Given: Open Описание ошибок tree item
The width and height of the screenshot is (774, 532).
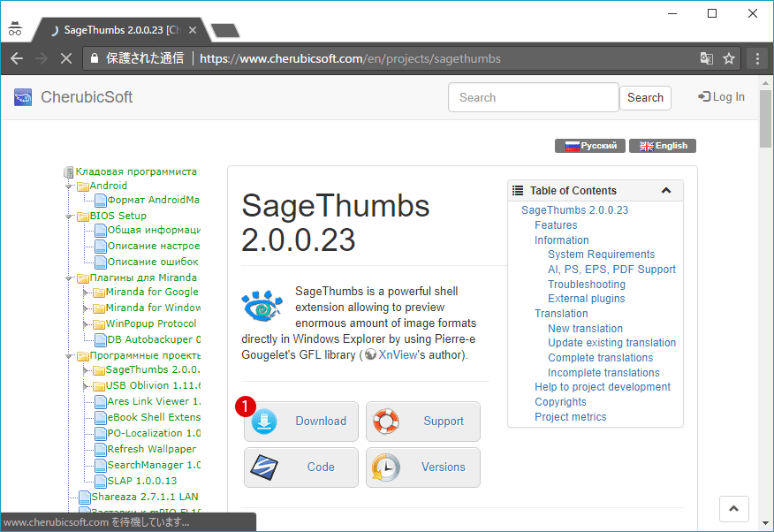Looking at the screenshot, I should [153, 262].
